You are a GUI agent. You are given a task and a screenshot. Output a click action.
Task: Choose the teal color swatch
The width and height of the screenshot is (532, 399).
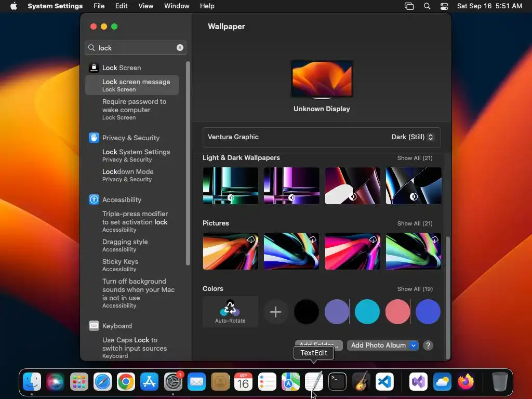click(367, 312)
